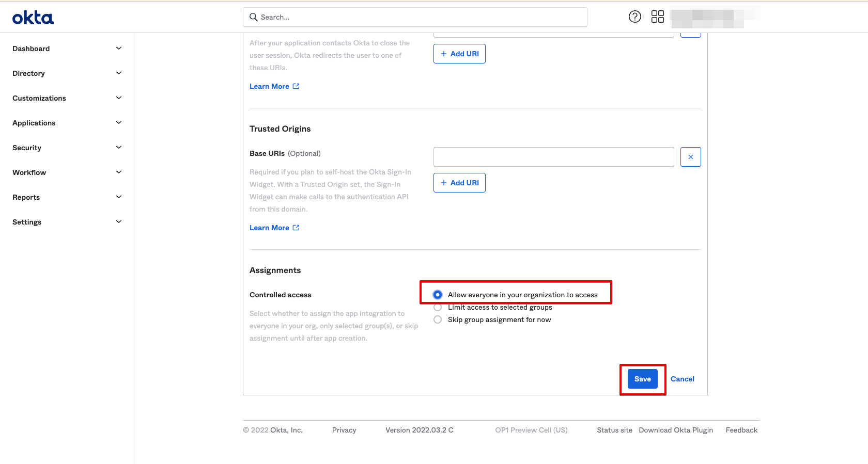Choose Skip group assignment for now
Image resolution: width=868 pixels, height=464 pixels.
[x=438, y=319]
